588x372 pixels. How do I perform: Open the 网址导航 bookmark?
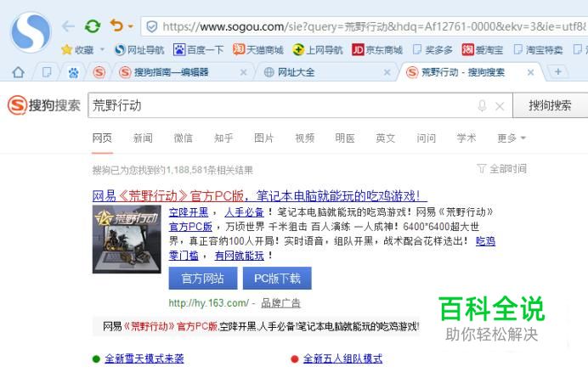(139, 49)
